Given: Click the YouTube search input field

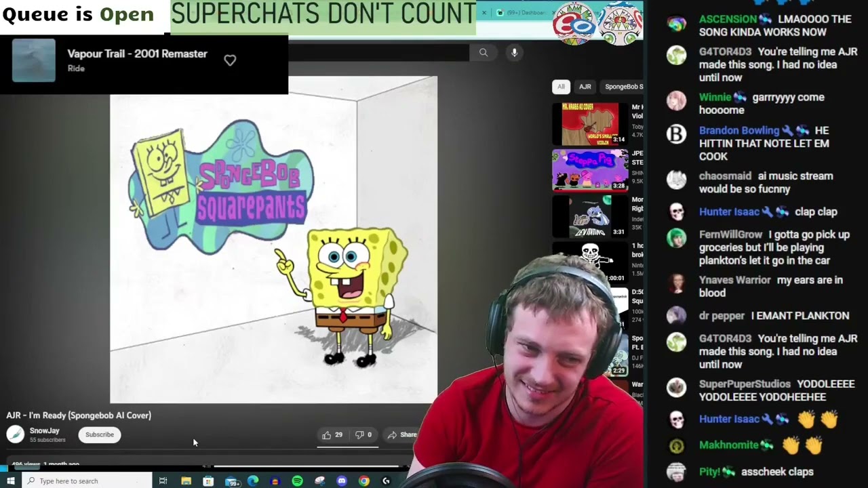Looking at the screenshot, I should [x=380, y=52].
